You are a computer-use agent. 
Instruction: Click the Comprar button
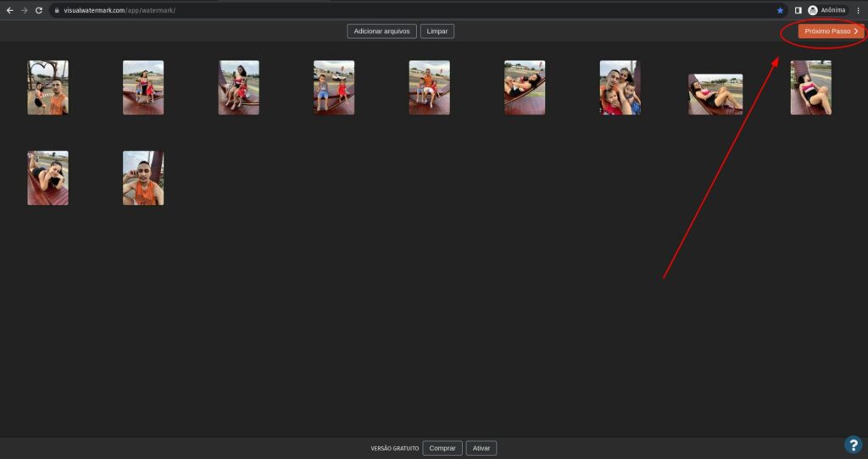pos(442,448)
